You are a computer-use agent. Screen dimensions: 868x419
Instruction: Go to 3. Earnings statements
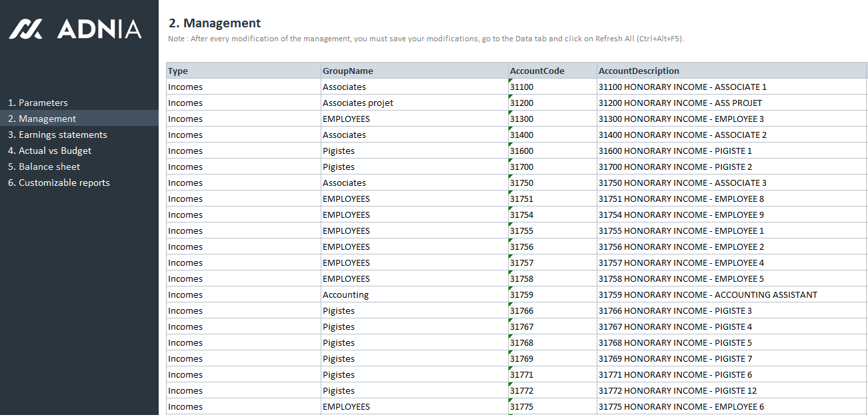[x=57, y=135]
